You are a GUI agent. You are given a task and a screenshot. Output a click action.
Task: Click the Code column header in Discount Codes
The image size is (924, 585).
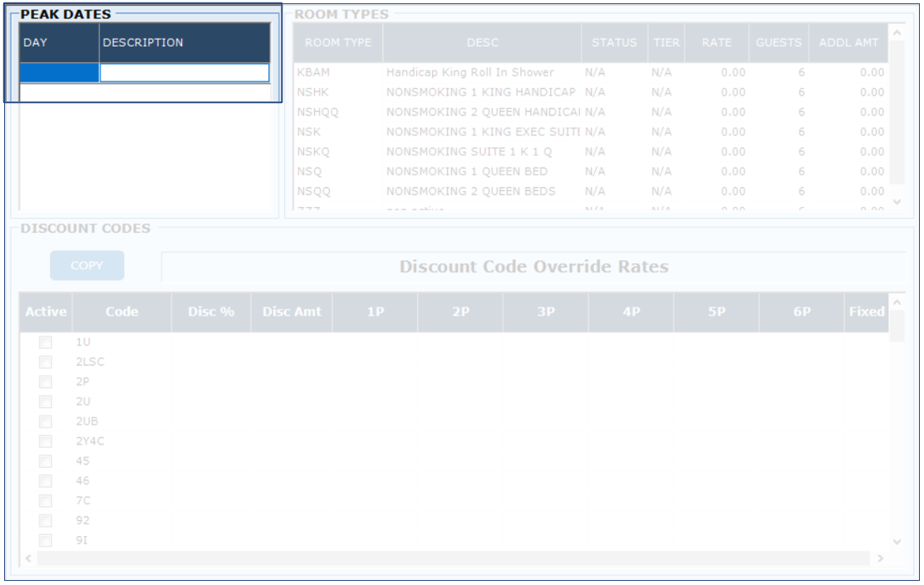tap(121, 312)
